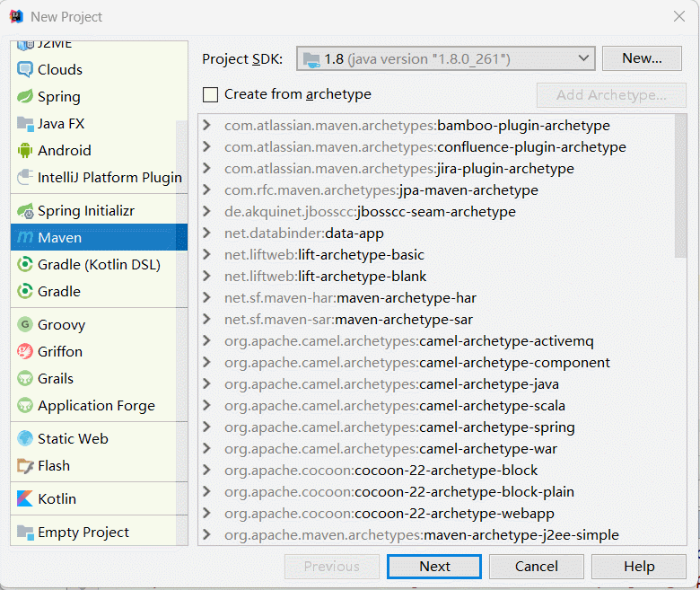Click the Grails icon

[25, 378]
